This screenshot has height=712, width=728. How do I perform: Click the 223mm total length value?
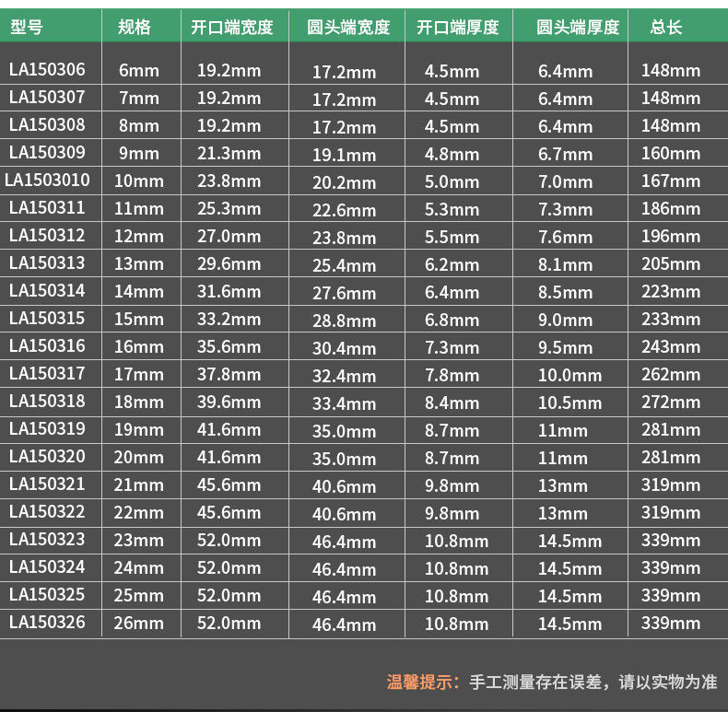point(671,291)
